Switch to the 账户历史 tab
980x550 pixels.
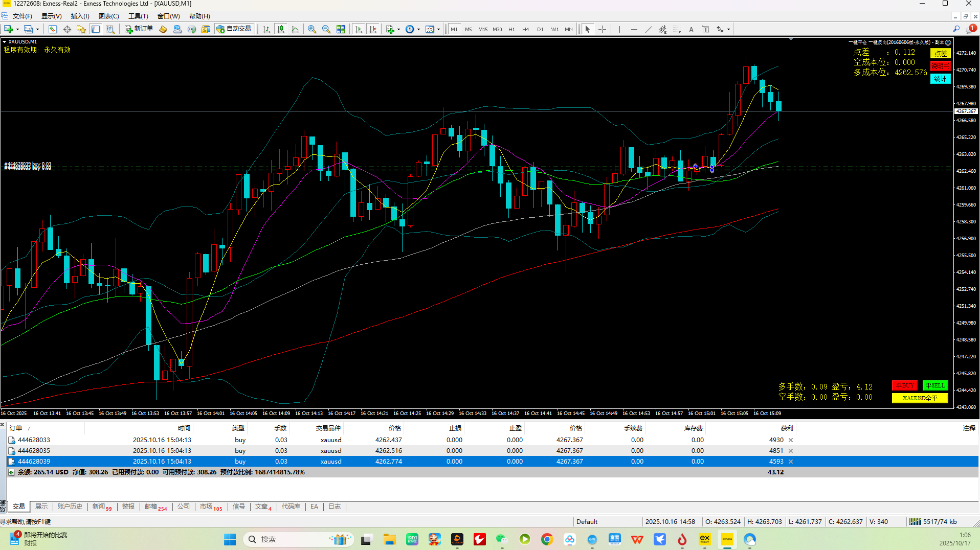click(x=70, y=507)
